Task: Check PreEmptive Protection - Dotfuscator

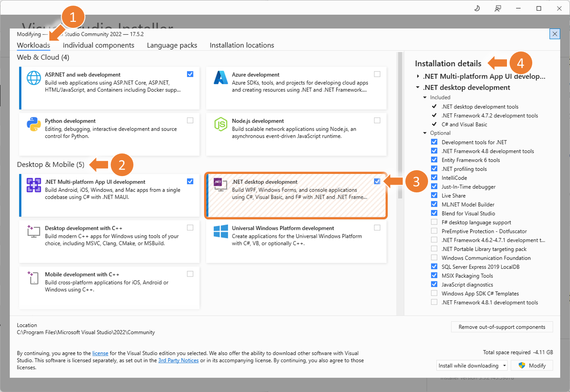Action: (x=434, y=231)
